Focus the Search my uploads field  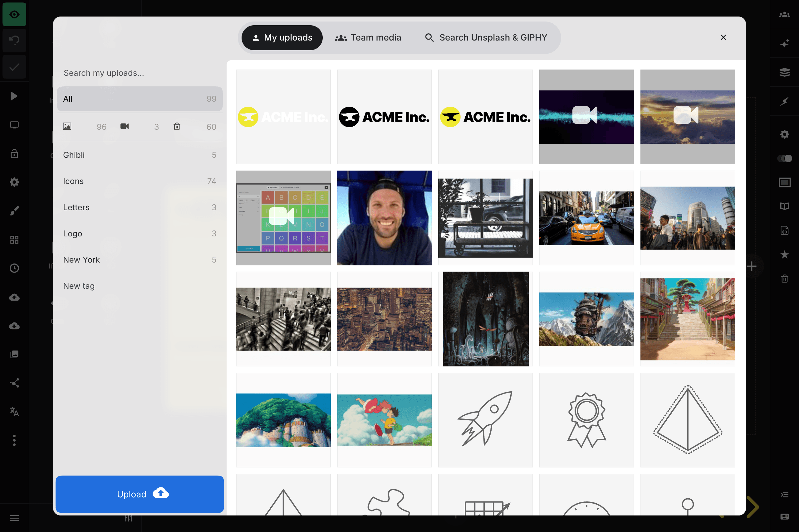click(x=140, y=73)
